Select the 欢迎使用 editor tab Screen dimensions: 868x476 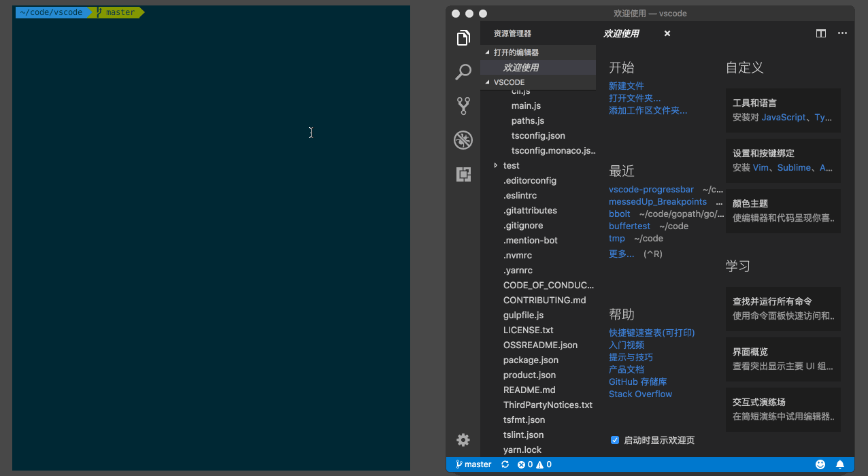(x=621, y=33)
